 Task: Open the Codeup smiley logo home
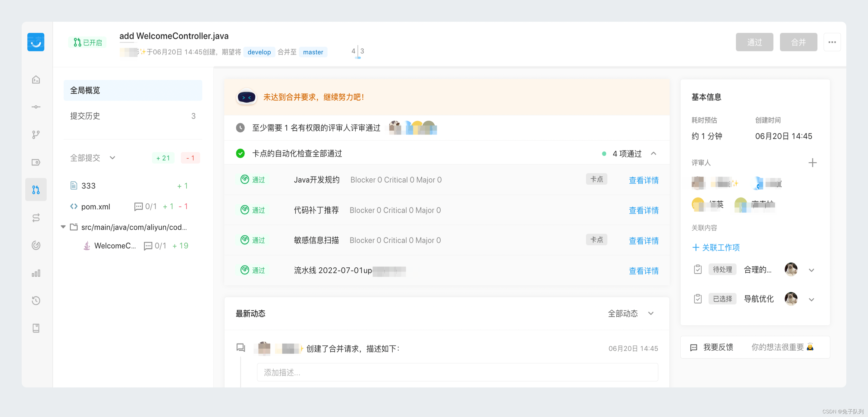point(36,42)
